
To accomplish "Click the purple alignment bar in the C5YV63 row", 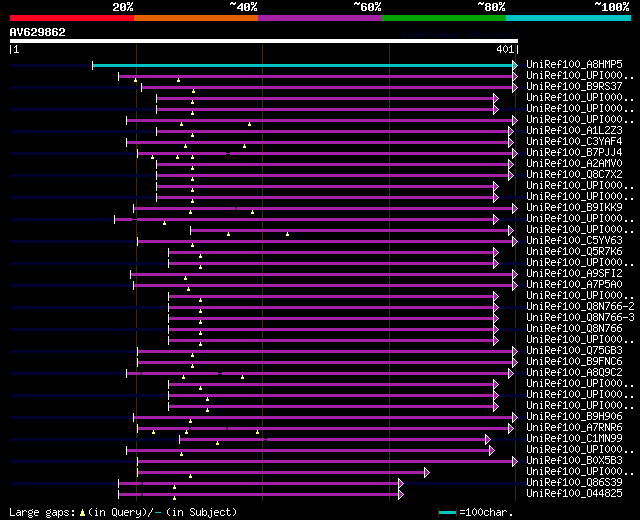I will tap(325, 242).
